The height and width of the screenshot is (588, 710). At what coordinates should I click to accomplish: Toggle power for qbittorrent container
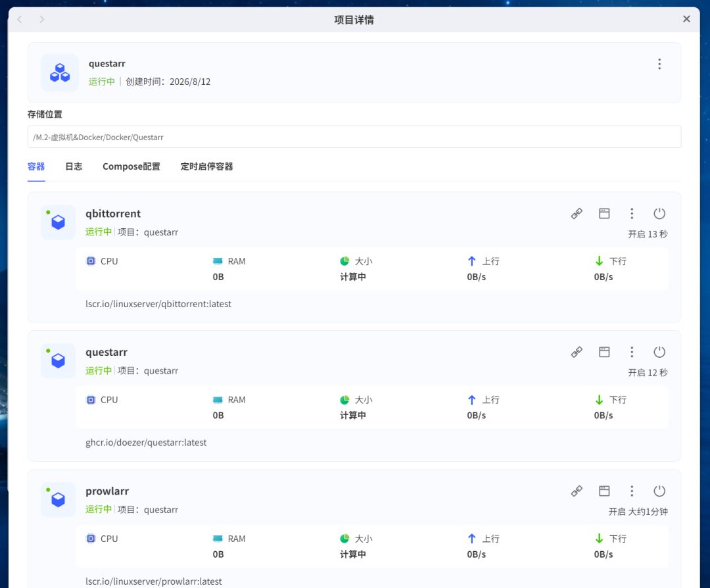coord(659,213)
